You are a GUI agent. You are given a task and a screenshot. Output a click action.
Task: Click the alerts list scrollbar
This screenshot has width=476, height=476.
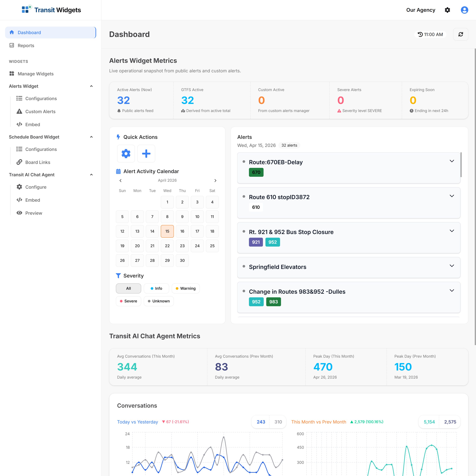461,165
